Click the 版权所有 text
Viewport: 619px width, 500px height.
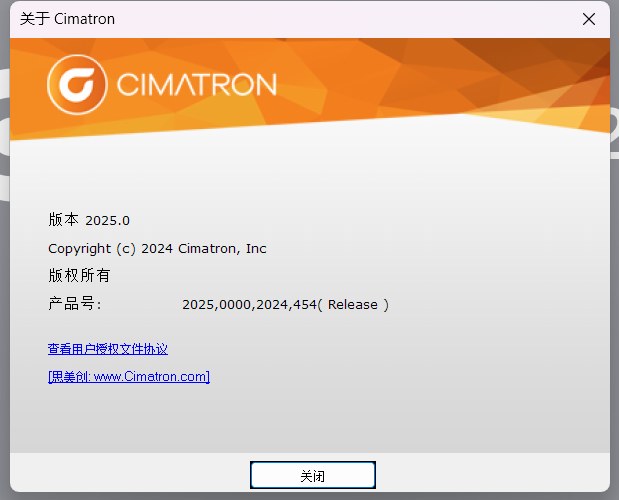pyautogui.click(x=79, y=275)
